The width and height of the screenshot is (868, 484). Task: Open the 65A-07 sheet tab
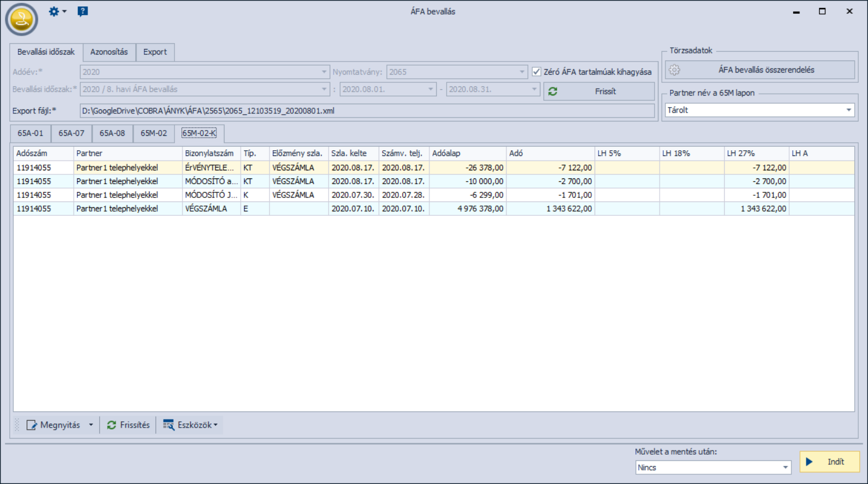click(x=71, y=133)
